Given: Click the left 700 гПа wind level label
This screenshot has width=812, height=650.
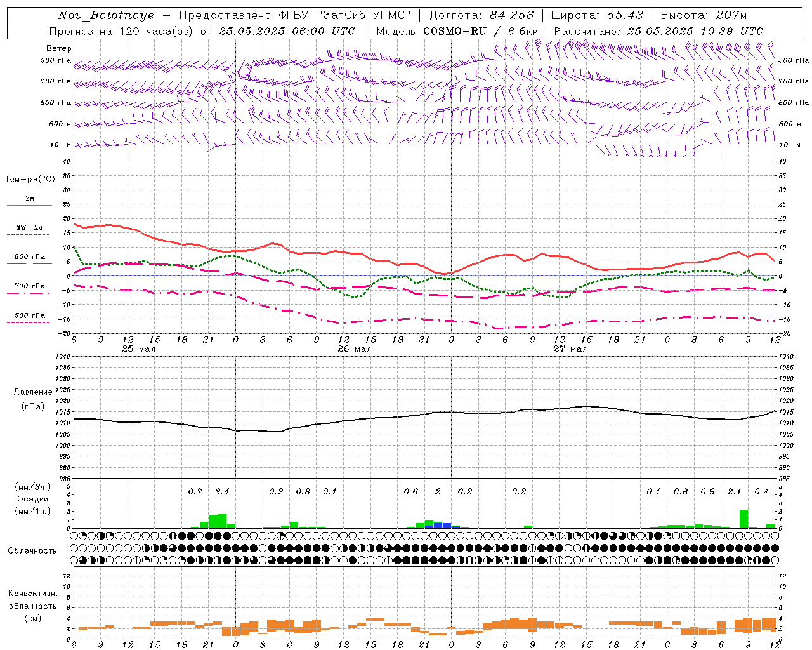Looking at the screenshot, I should [56, 81].
